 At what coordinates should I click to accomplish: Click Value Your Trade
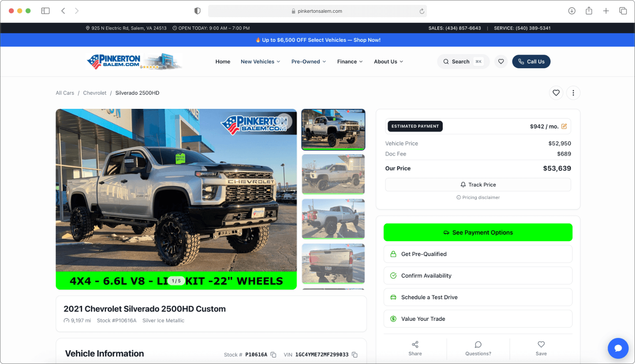(478, 319)
